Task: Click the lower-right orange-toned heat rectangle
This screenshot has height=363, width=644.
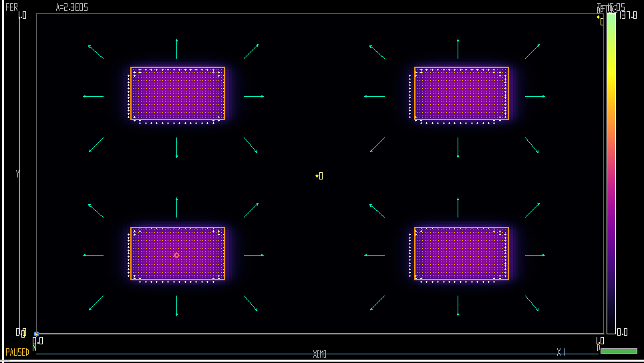Action: click(x=461, y=254)
